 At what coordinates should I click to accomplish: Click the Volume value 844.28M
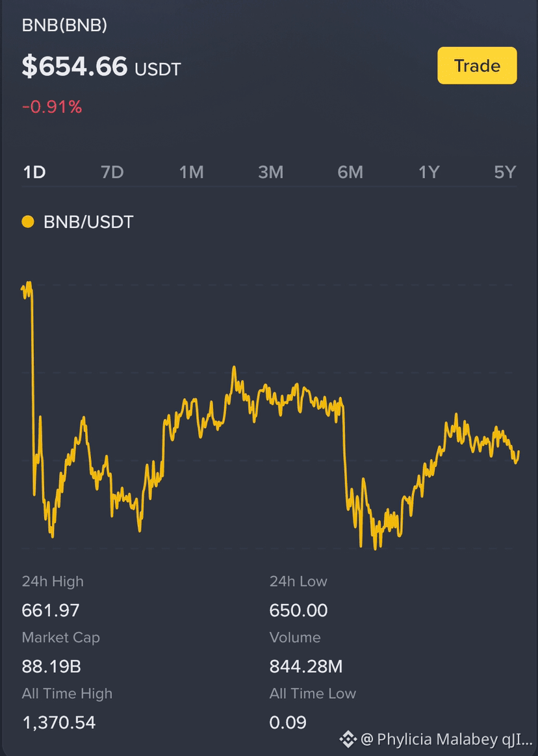coord(306,666)
